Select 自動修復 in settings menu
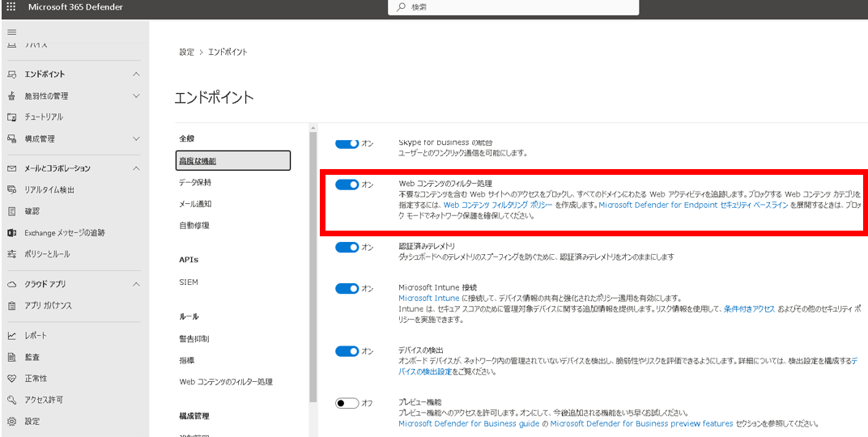The width and height of the screenshot is (868, 437). click(x=194, y=225)
